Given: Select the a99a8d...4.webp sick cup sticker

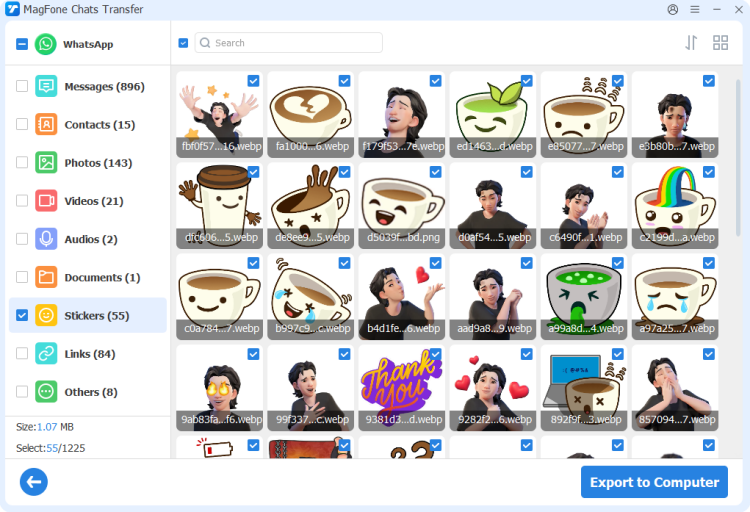Looking at the screenshot, I should click(x=584, y=297).
